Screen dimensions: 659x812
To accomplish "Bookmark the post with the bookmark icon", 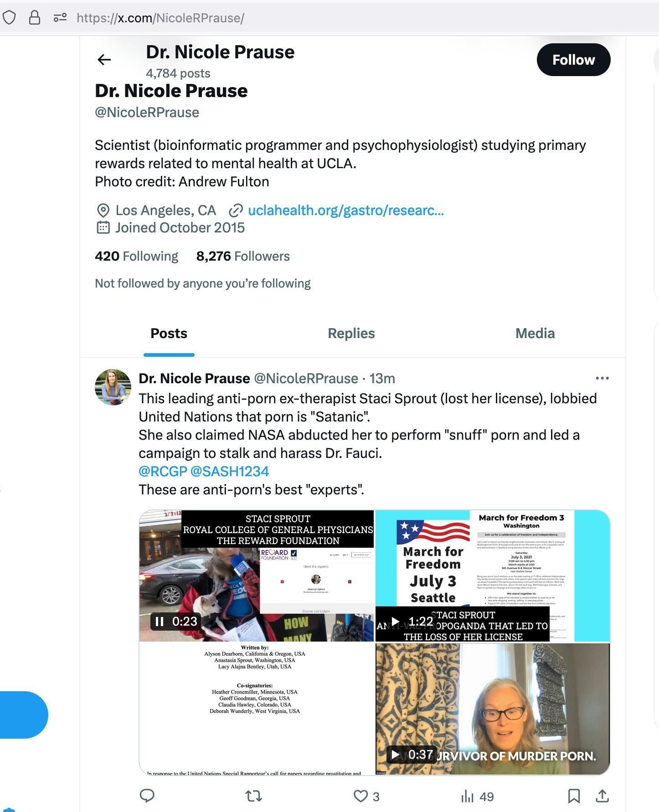I will [x=574, y=796].
